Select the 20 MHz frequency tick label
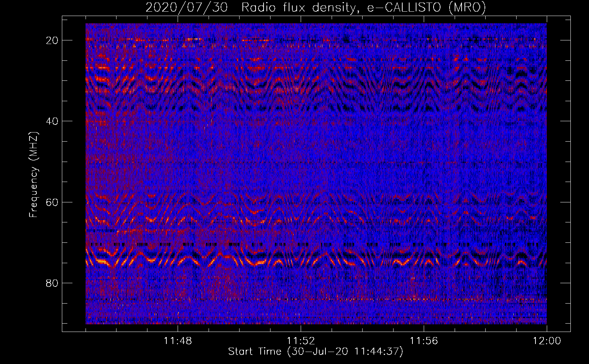 pos(52,40)
